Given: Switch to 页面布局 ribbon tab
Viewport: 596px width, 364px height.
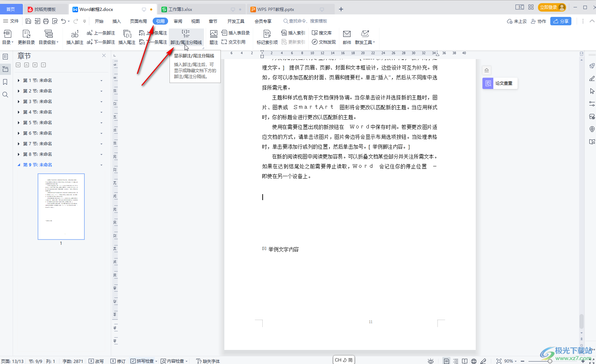Looking at the screenshot, I should click(139, 21).
